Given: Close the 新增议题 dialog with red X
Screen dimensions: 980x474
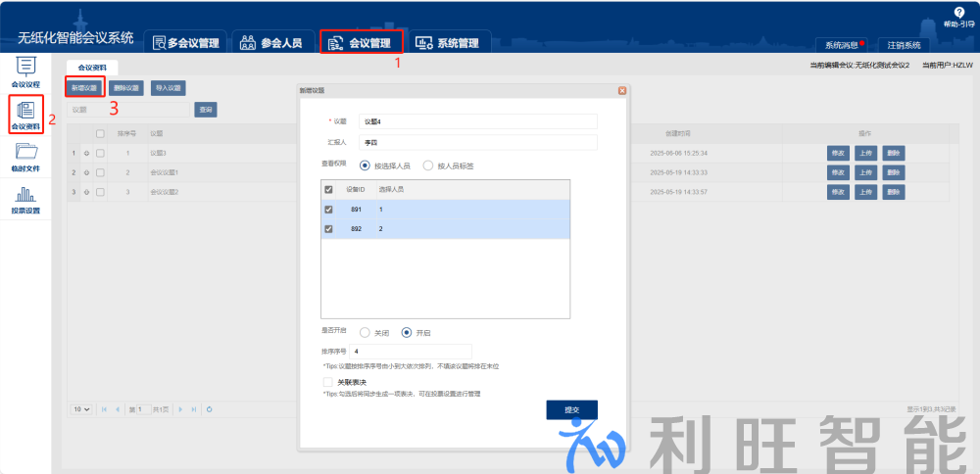Looking at the screenshot, I should (x=622, y=90).
